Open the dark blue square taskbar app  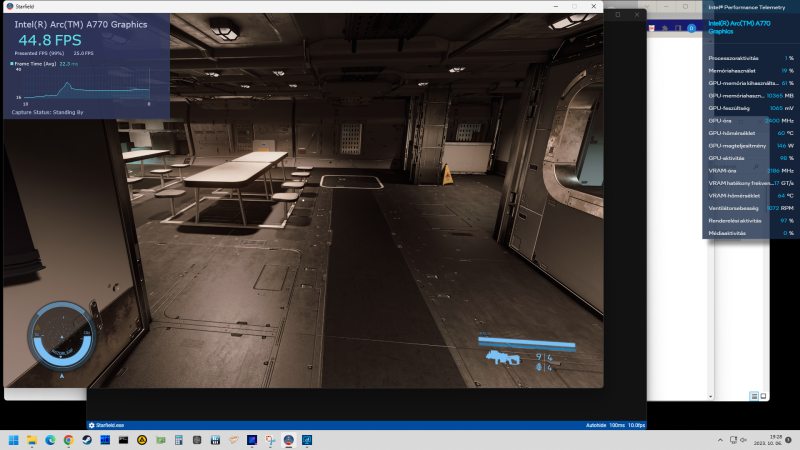[252, 440]
